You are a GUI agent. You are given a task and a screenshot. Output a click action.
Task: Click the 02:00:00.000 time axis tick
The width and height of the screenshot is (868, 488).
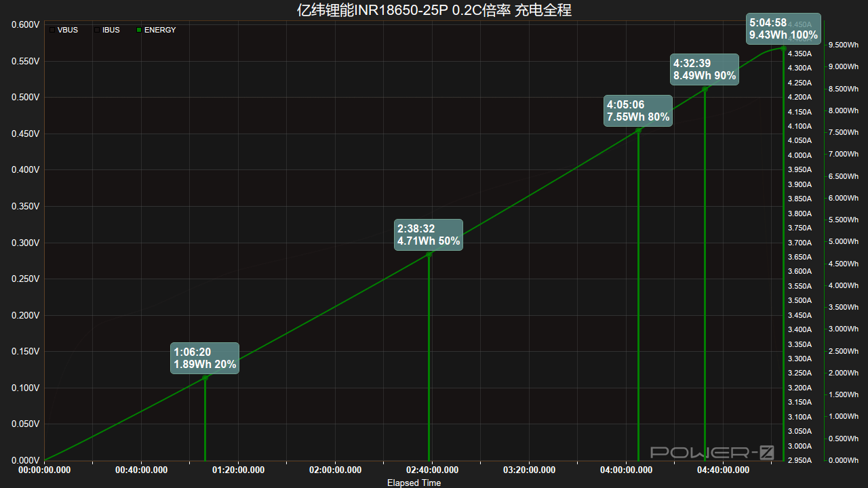coord(335,470)
